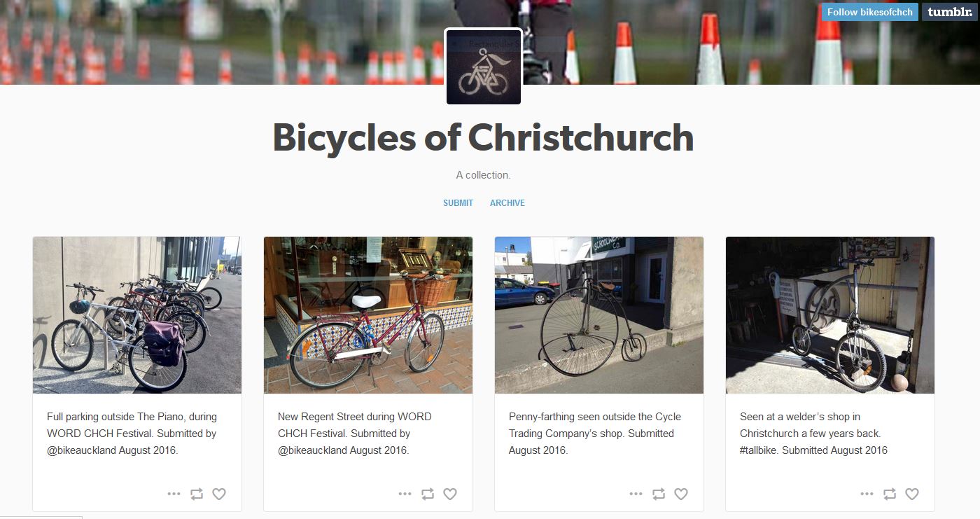Reblog the New Regent Street post

[x=428, y=494]
